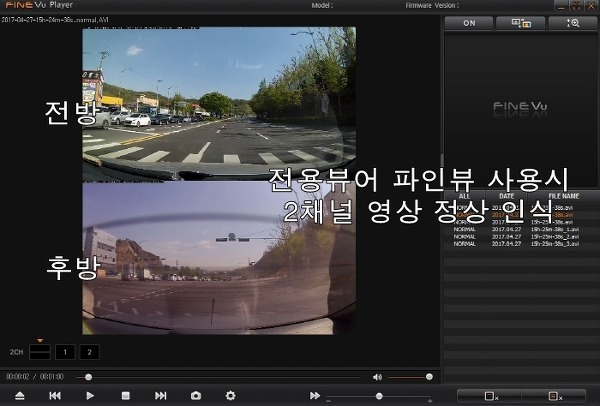Click the highlighted orange file row
The width and height of the screenshot is (600, 406).
521,215
